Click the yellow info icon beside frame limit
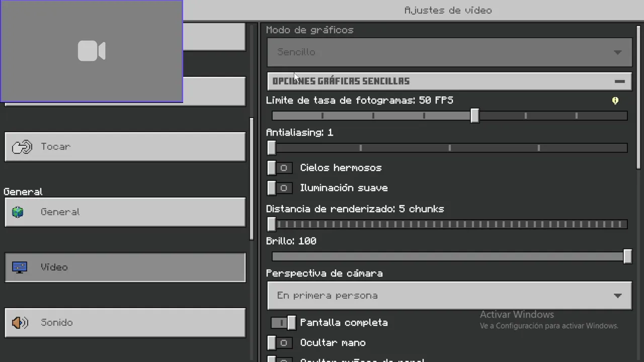This screenshot has height=362, width=644. [615, 101]
